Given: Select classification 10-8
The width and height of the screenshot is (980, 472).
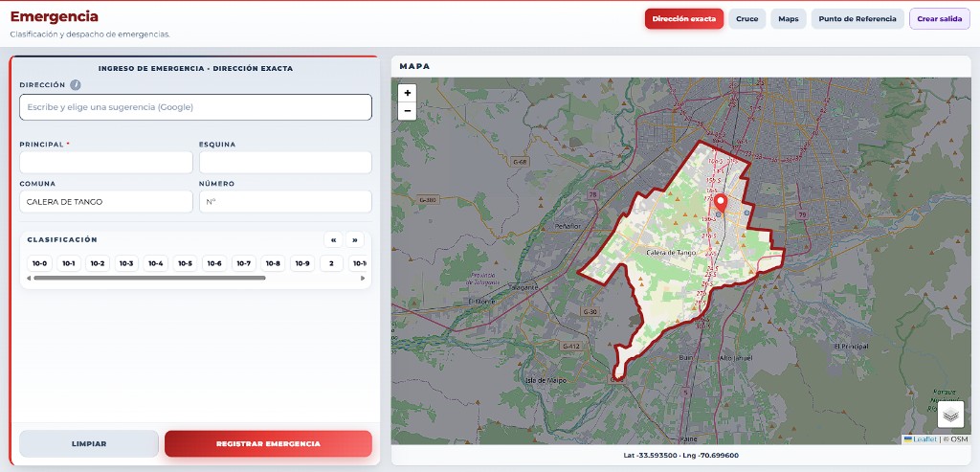Looking at the screenshot, I should [273, 264].
